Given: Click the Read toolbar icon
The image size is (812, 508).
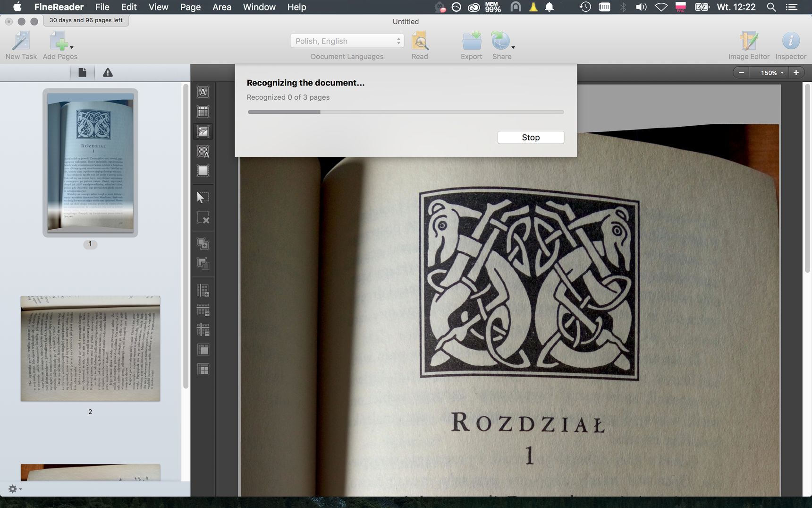Looking at the screenshot, I should (420, 41).
